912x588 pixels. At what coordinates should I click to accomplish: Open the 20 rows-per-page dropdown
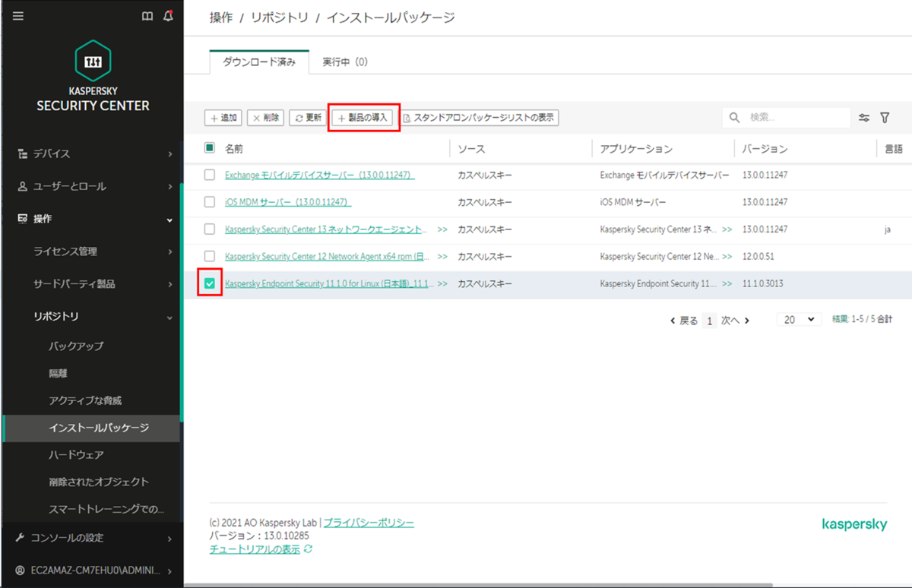[800, 320]
